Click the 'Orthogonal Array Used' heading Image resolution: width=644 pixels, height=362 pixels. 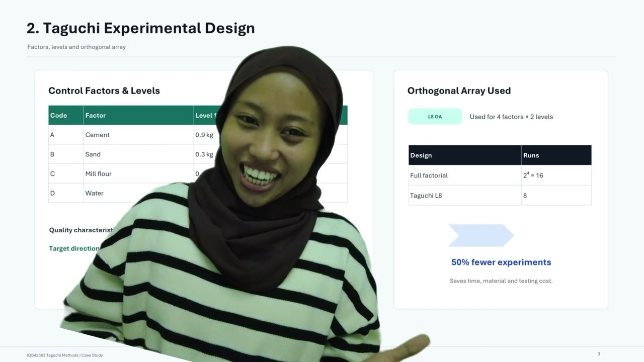(459, 90)
